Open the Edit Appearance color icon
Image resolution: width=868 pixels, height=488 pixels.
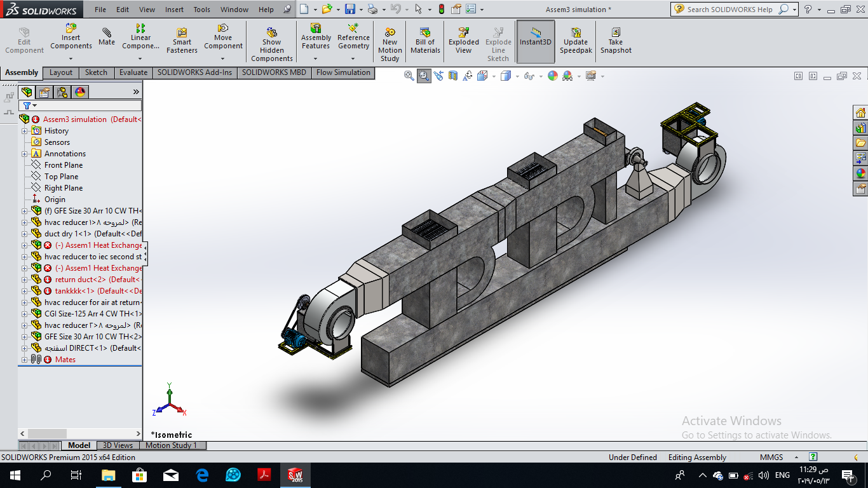click(553, 76)
